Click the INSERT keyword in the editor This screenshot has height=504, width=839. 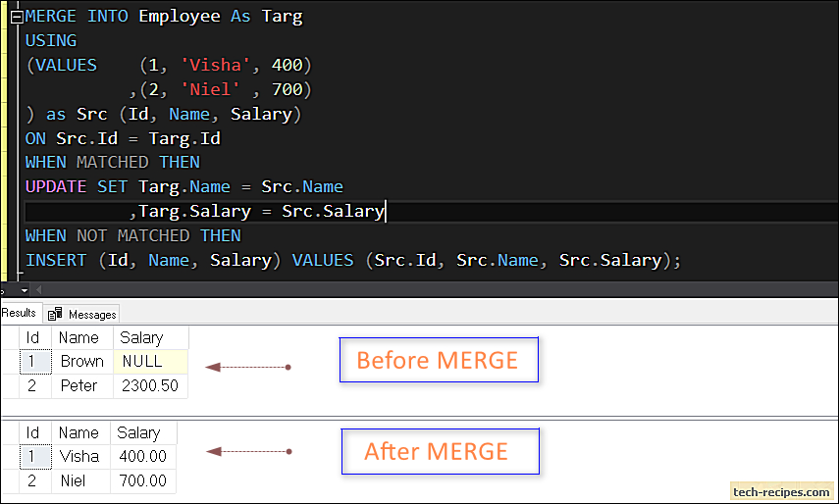point(56,261)
